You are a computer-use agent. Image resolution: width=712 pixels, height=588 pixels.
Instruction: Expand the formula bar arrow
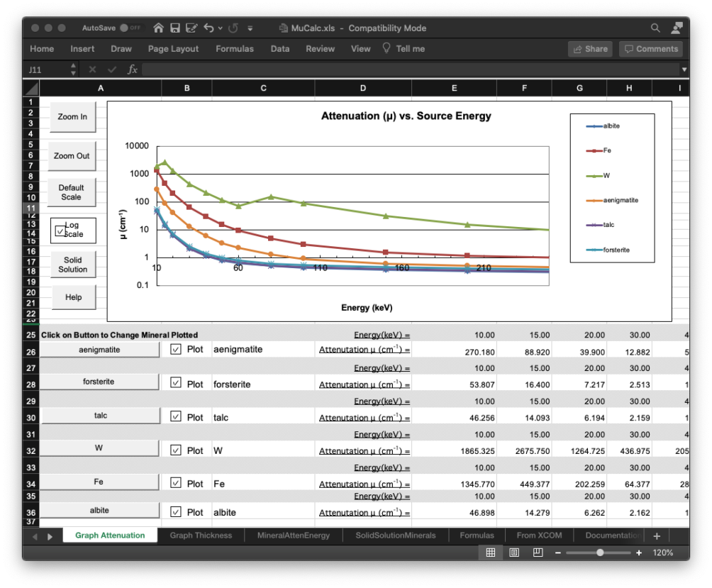684,70
